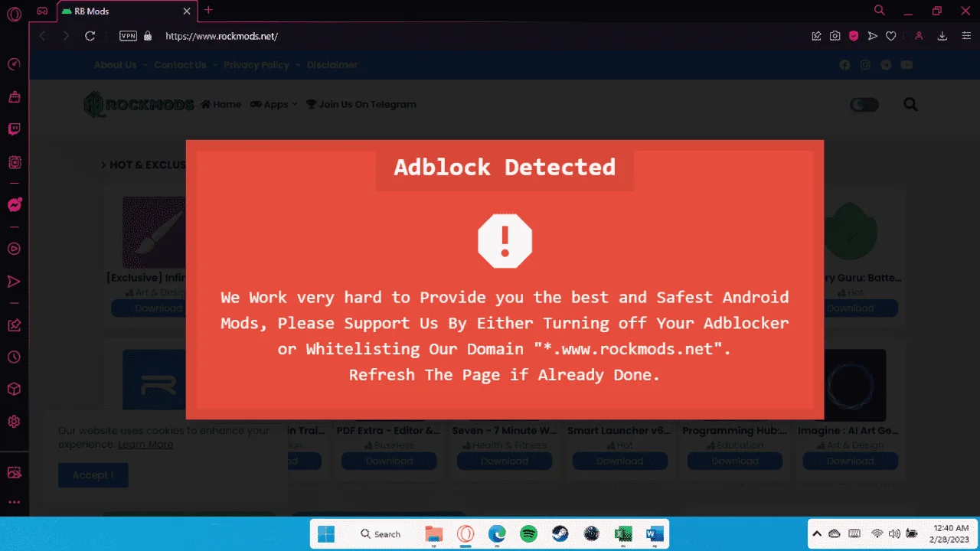Visit the Rockmods Instagram icon
The width and height of the screenshot is (980, 551).
point(865,65)
